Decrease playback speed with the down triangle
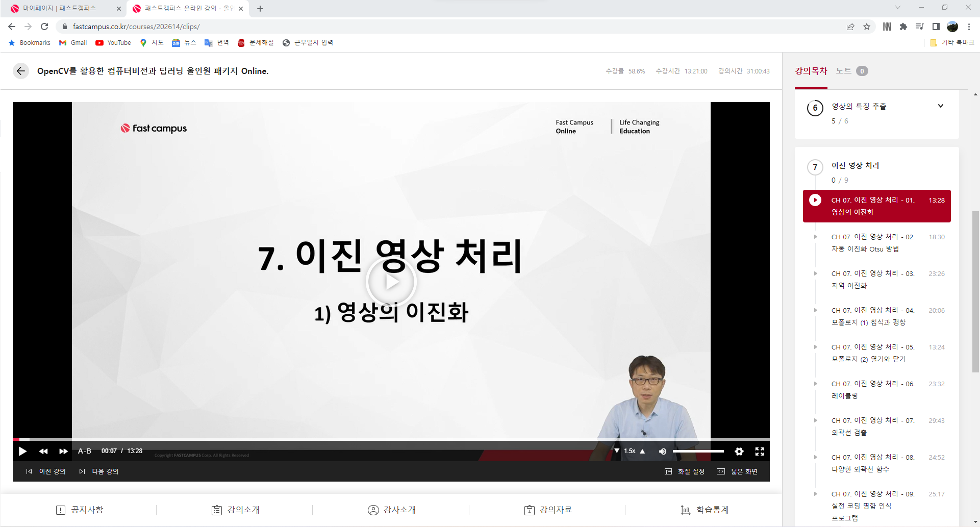The width and height of the screenshot is (980, 527). point(617,451)
